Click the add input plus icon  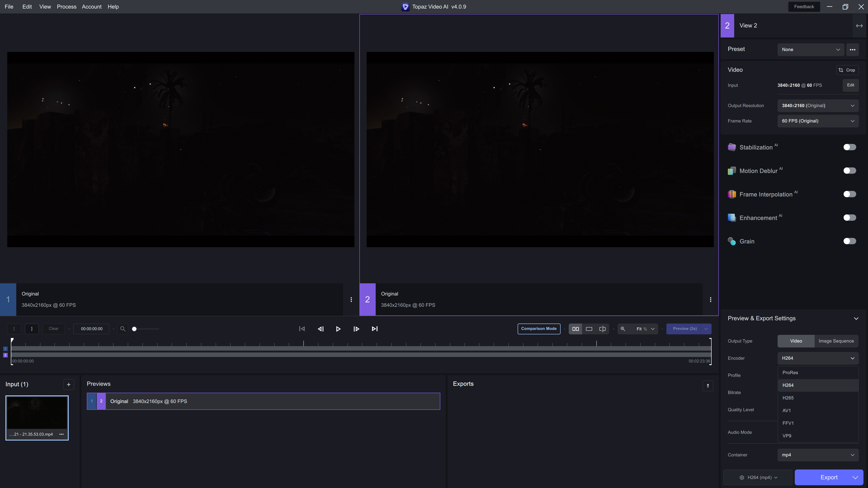coord(68,384)
